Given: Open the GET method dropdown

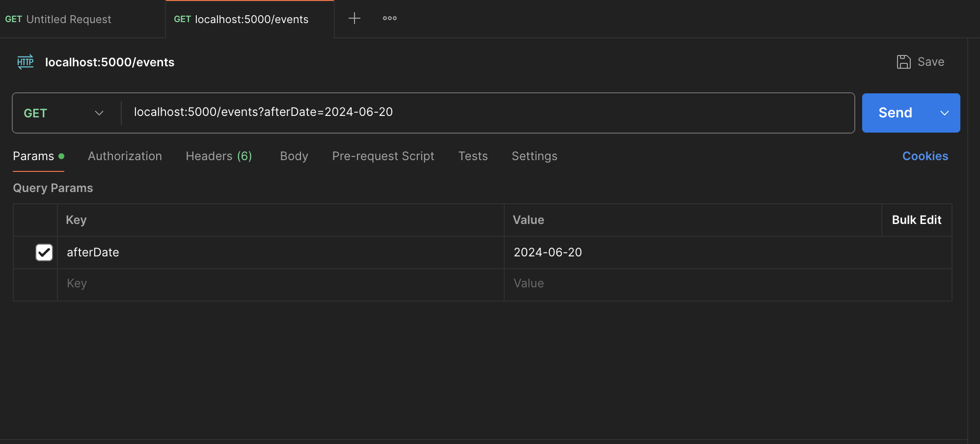Looking at the screenshot, I should (x=64, y=113).
